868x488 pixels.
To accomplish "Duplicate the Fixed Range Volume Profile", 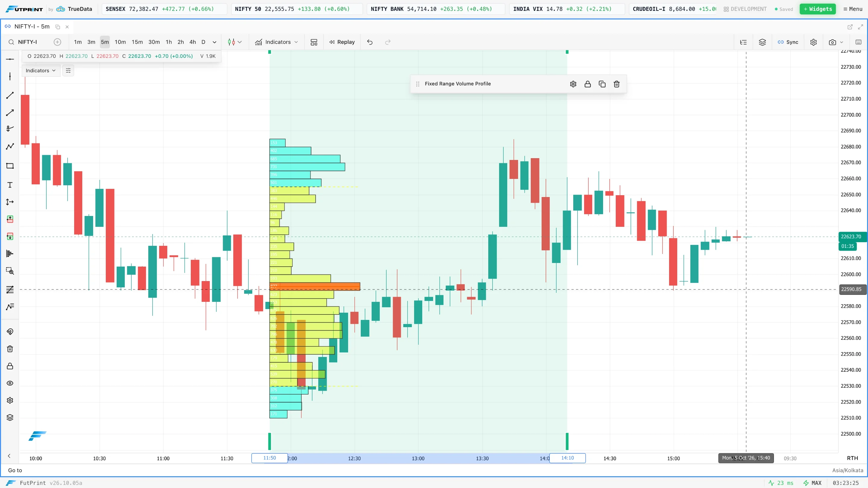I will click(602, 84).
